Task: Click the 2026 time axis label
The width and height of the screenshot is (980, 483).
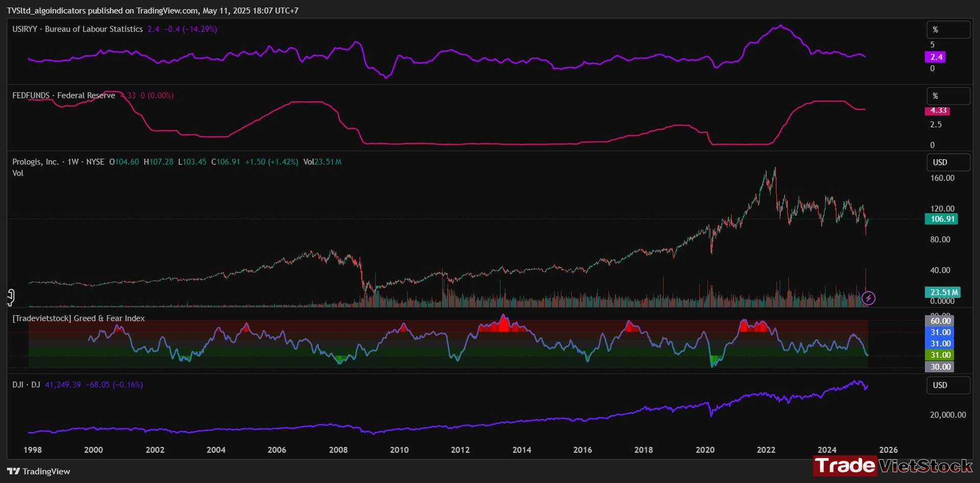Action: coord(888,450)
